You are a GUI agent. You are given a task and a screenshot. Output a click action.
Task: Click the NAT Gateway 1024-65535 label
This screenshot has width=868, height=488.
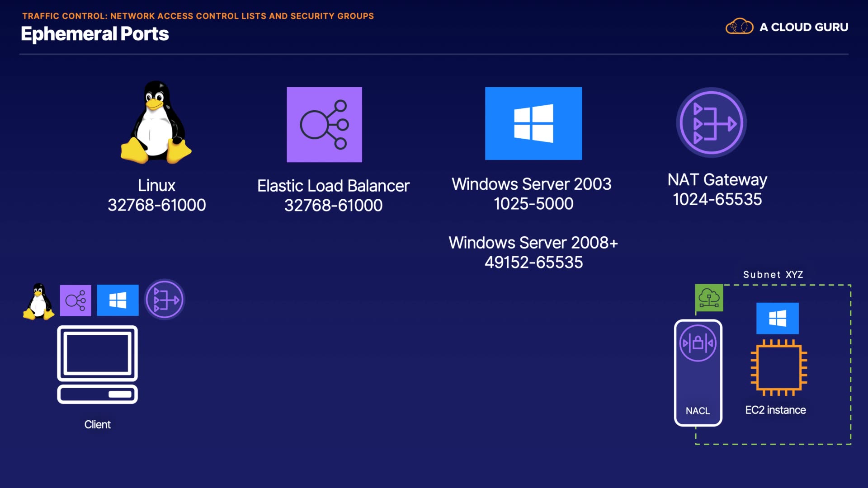tap(717, 190)
